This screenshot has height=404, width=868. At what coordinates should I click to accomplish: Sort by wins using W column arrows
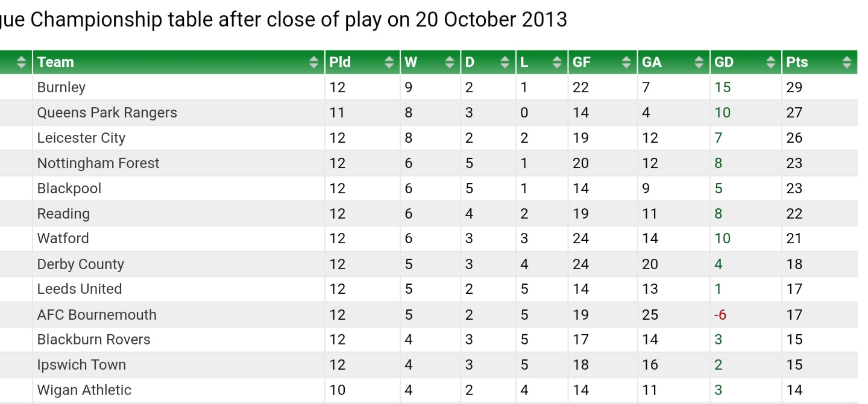point(449,62)
